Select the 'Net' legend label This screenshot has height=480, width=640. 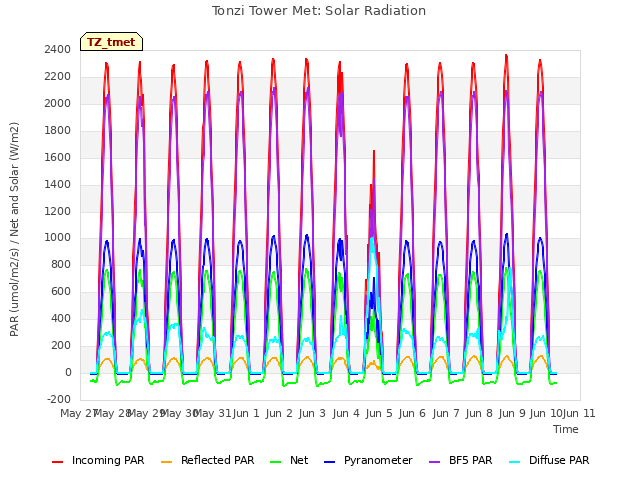click(299, 460)
